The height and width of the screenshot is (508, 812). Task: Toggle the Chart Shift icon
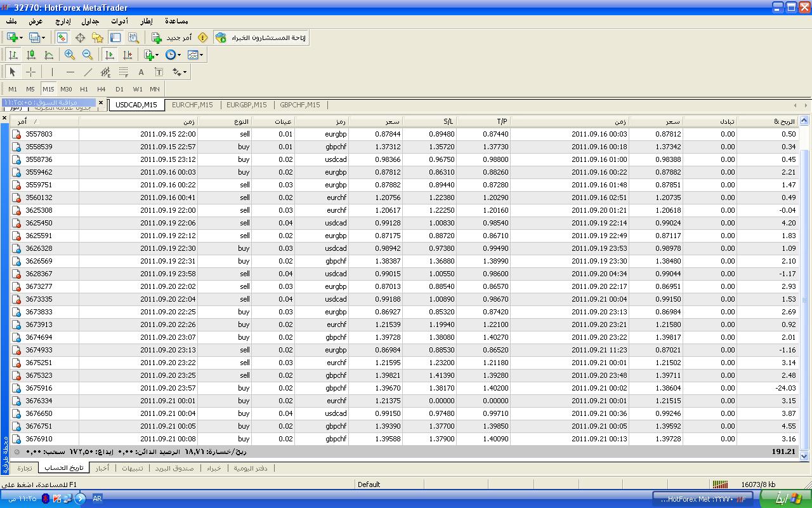coord(128,55)
